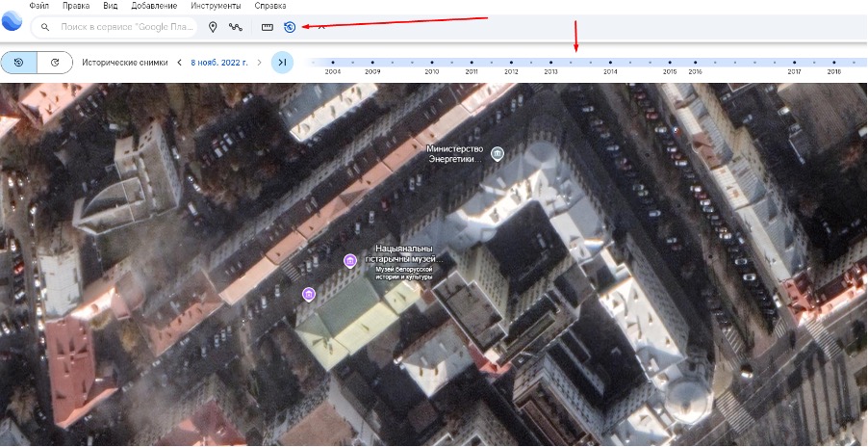Select the 2011 timeline marker

tap(472, 63)
